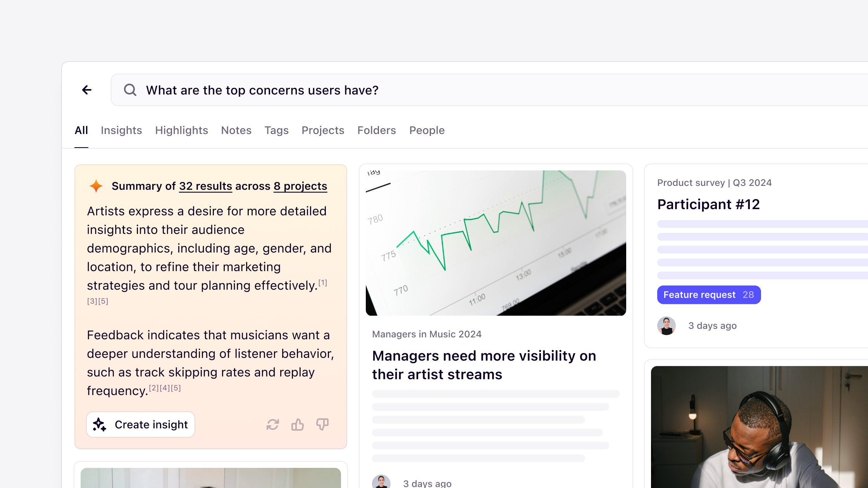Give thumbs down on the summary
The width and height of the screenshot is (868, 488).
tap(322, 424)
